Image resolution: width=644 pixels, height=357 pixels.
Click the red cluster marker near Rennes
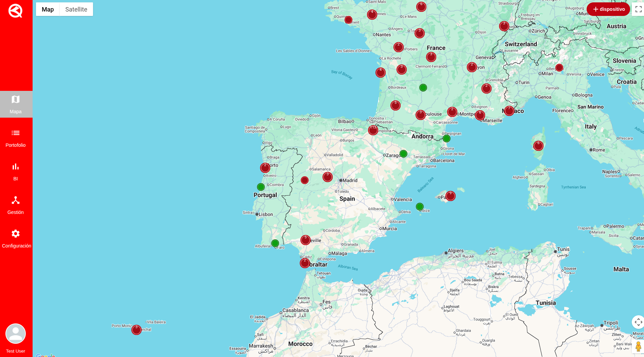[372, 15]
